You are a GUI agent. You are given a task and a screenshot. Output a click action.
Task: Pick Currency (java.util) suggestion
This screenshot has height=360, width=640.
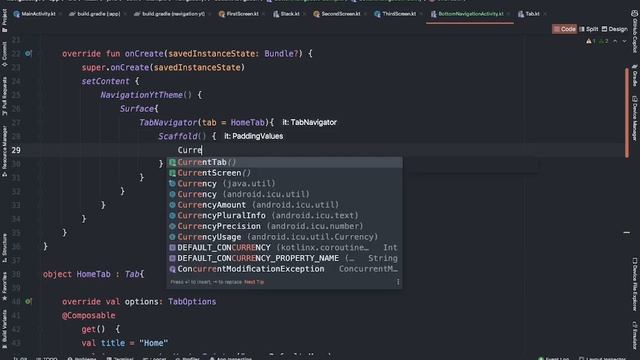284,183
